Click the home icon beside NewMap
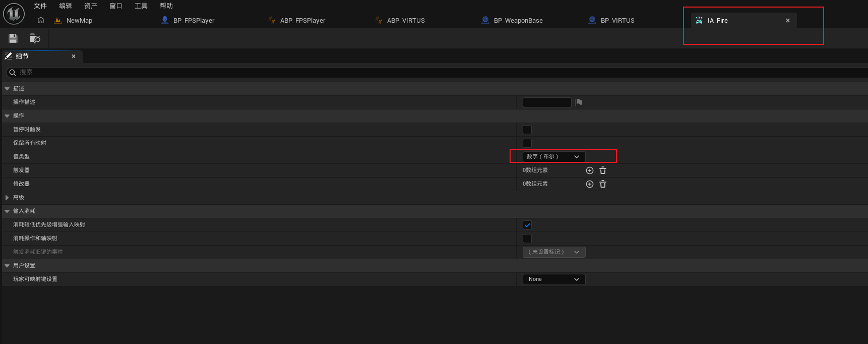Viewport: 868px width, 344px height. pyautogui.click(x=41, y=20)
